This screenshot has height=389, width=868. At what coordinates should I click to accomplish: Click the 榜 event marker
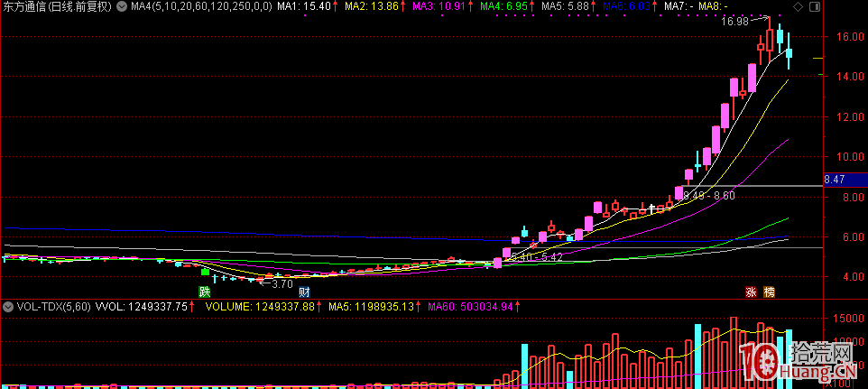click(769, 292)
